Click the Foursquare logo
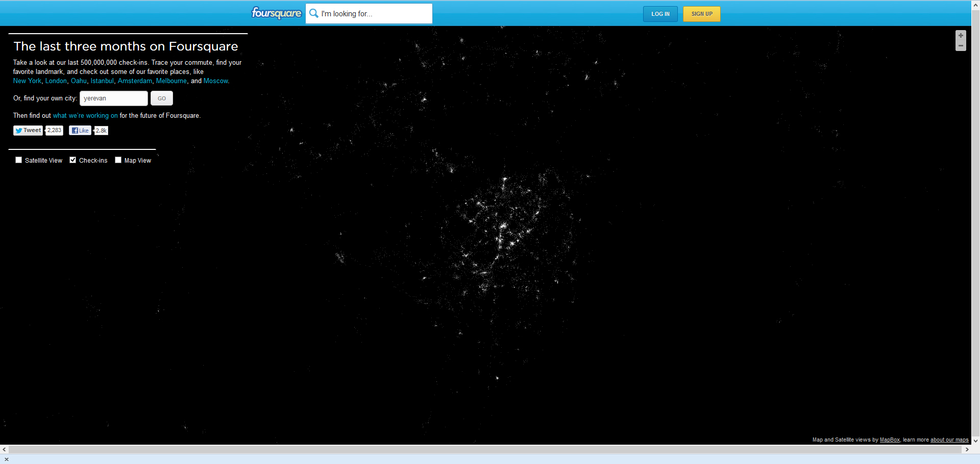 [x=276, y=13]
